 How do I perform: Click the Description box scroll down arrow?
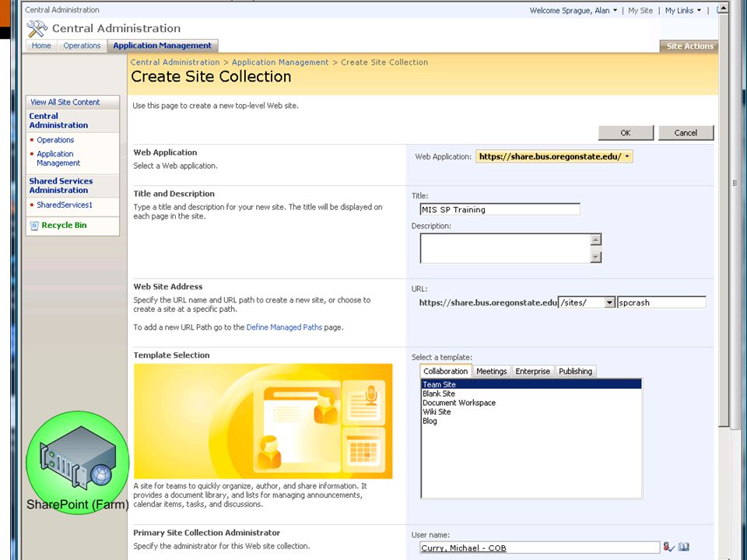coord(595,257)
